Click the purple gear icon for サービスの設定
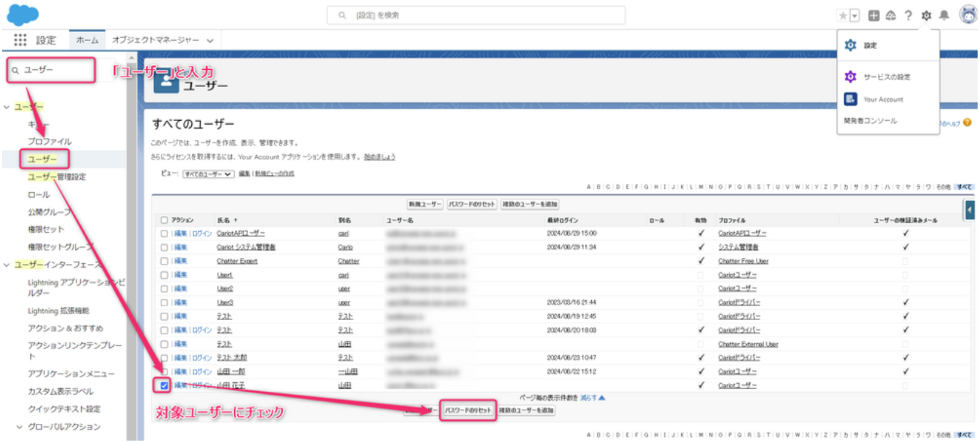This screenshot has width=980, height=443. tap(850, 76)
